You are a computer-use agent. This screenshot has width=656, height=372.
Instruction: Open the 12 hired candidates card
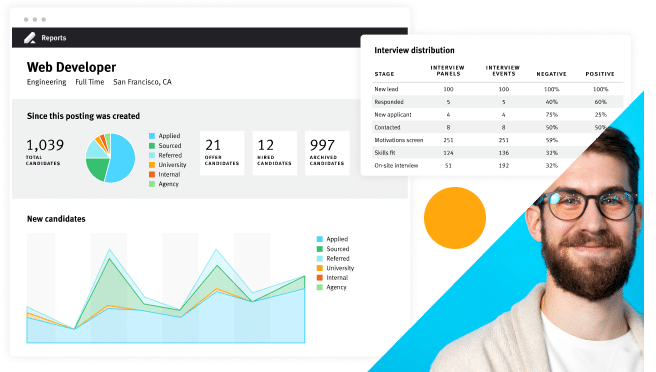(274, 153)
